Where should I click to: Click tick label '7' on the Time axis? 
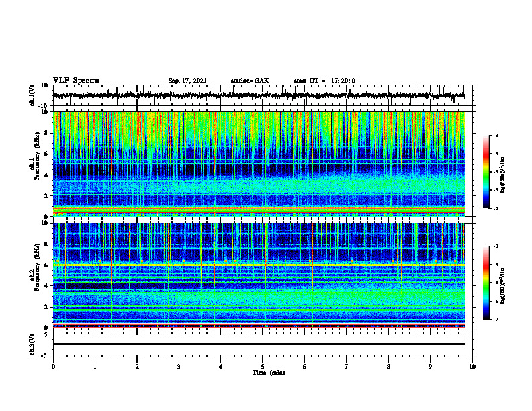(x=347, y=367)
